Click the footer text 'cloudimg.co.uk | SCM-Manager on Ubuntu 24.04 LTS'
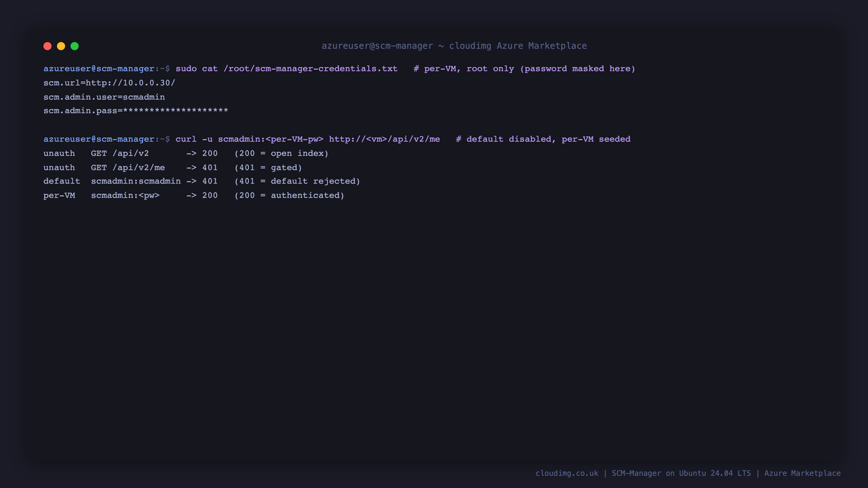 click(644, 473)
